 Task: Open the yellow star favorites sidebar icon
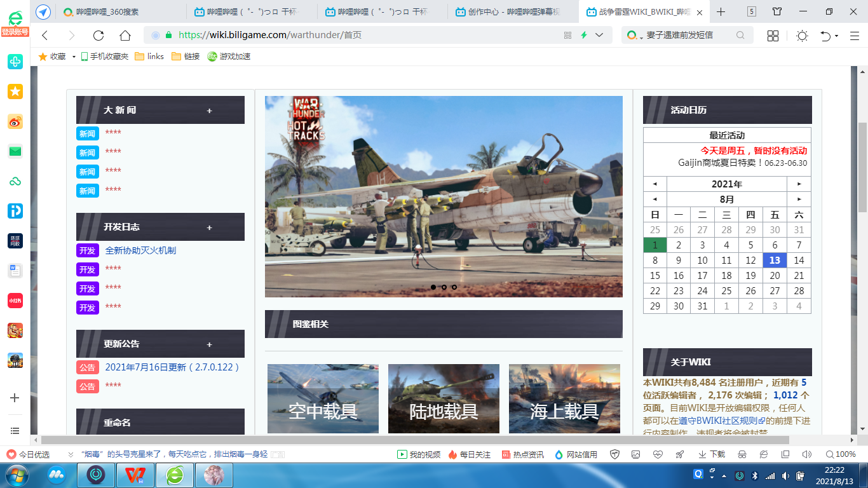15,91
